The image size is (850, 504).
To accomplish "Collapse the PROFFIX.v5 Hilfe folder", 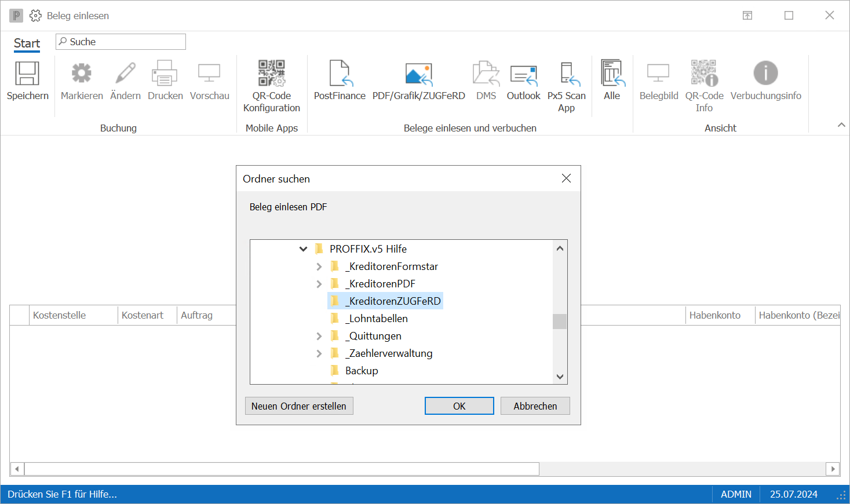I will pyautogui.click(x=303, y=249).
